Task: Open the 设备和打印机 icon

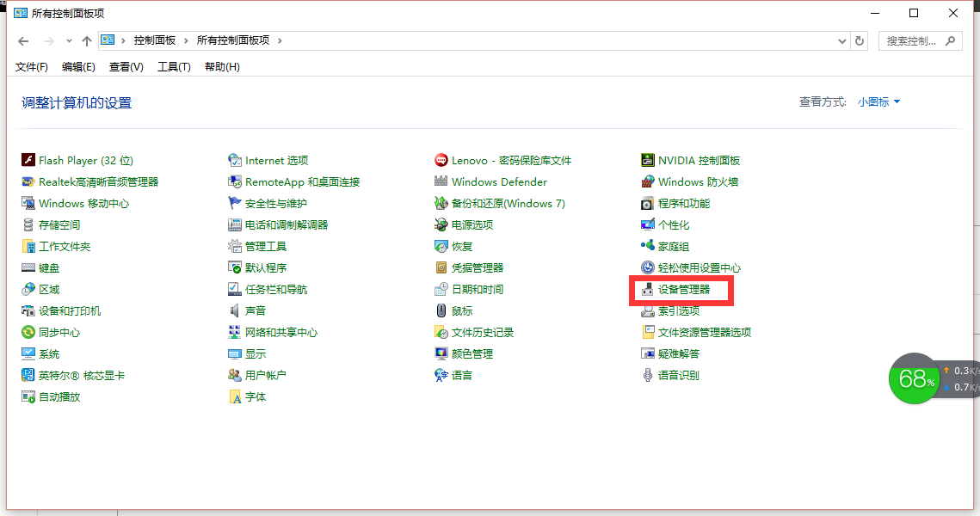Action: pos(28,310)
